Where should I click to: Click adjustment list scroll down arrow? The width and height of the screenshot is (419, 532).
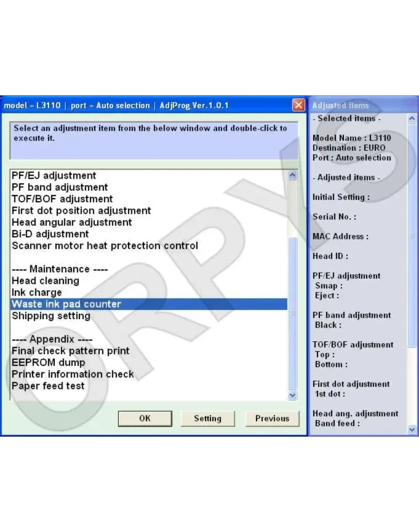(x=292, y=395)
